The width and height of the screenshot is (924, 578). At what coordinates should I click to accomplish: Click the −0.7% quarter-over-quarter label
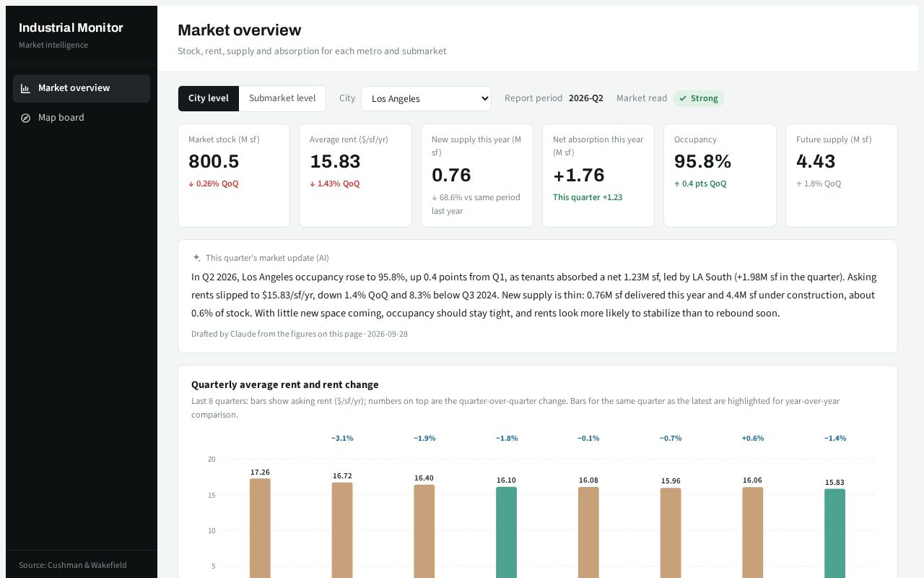pos(671,438)
